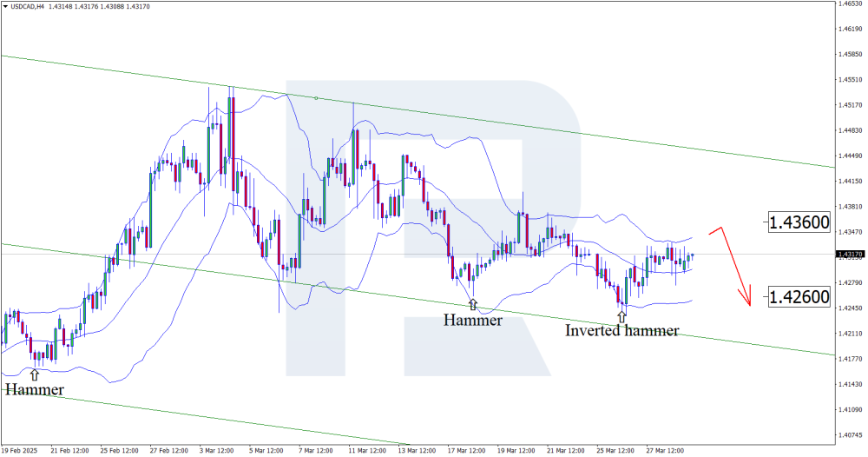Select the Hammer label near 17 Mar

click(473, 320)
